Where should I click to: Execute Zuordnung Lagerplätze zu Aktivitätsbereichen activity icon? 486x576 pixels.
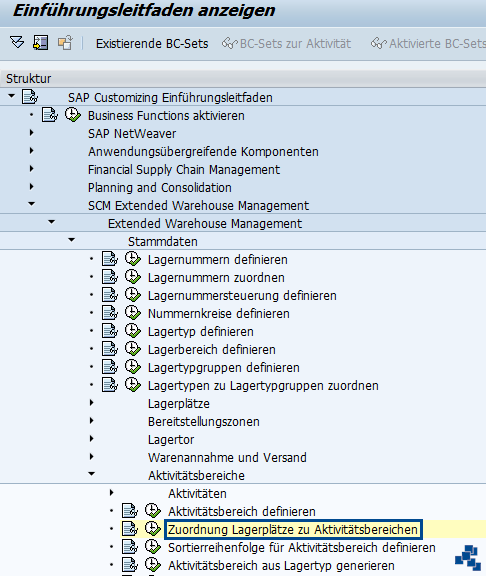point(152,529)
